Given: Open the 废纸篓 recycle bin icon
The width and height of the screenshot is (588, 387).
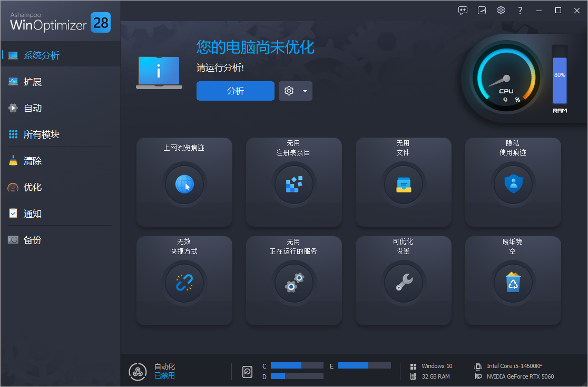Looking at the screenshot, I should click(x=513, y=283).
